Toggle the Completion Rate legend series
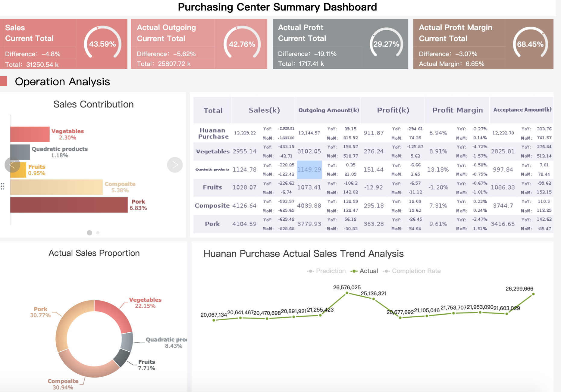This screenshot has width=561, height=392. [x=412, y=271]
